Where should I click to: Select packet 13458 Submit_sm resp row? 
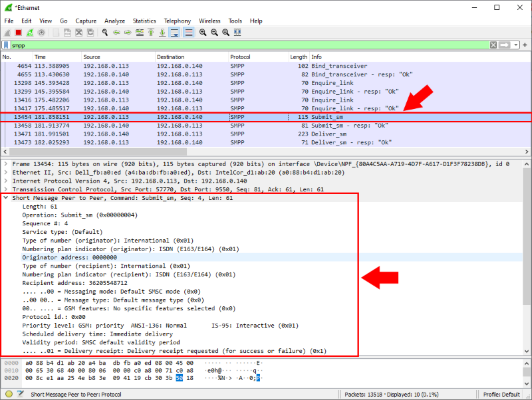265,126
